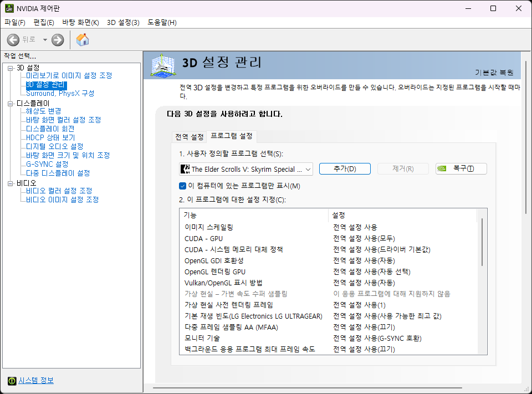The width and height of the screenshot is (532, 394).
Task: Click the system info icon at bottom left
Action: pyautogui.click(x=12, y=381)
